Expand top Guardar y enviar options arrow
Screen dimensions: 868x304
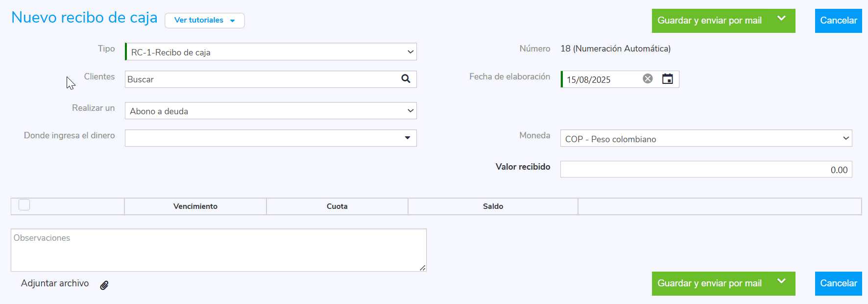781,19
